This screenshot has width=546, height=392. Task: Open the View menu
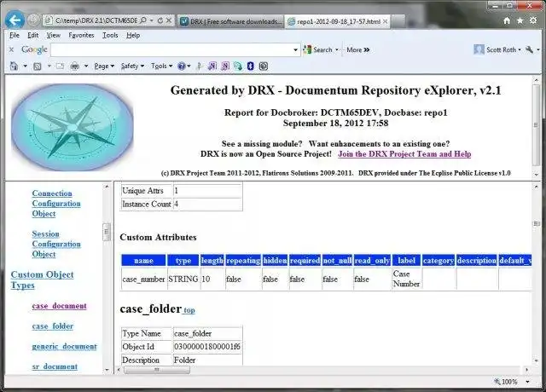tap(53, 35)
